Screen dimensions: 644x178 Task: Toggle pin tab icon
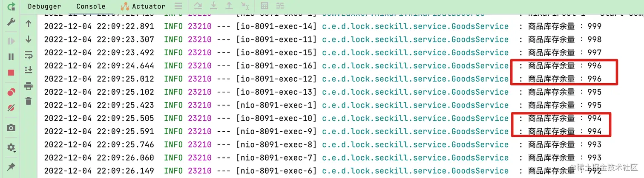pyautogui.click(x=11, y=166)
